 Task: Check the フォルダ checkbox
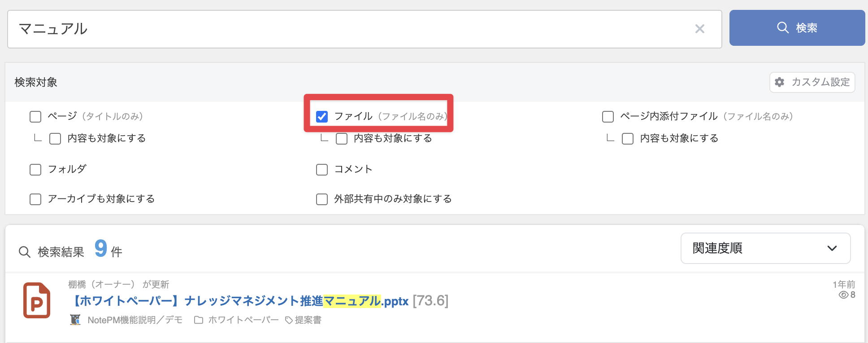pyautogui.click(x=35, y=170)
